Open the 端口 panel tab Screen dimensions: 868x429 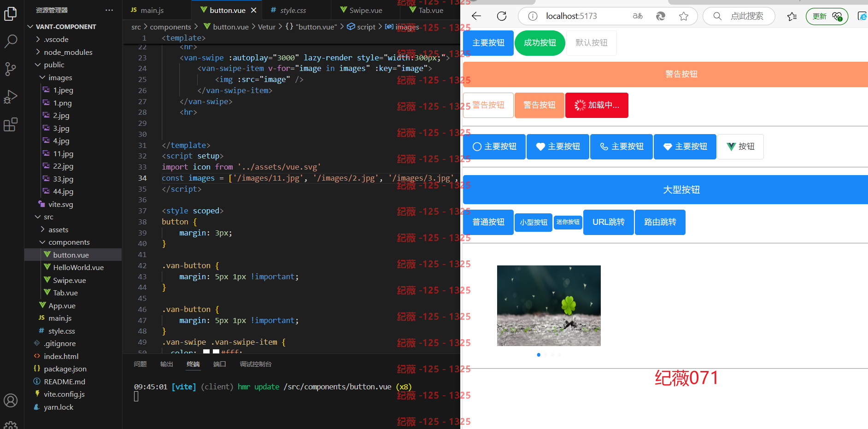pyautogui.click(x=219, y=364)
